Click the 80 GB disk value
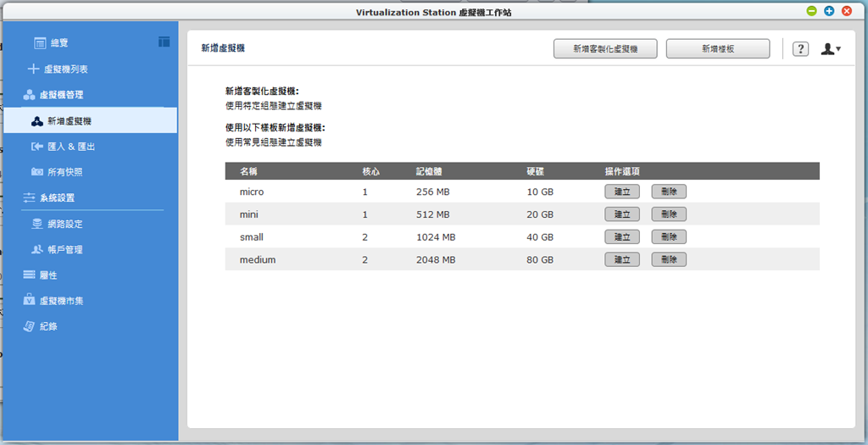The width and height of the screenshot is (868, 445). pos(540,259)
